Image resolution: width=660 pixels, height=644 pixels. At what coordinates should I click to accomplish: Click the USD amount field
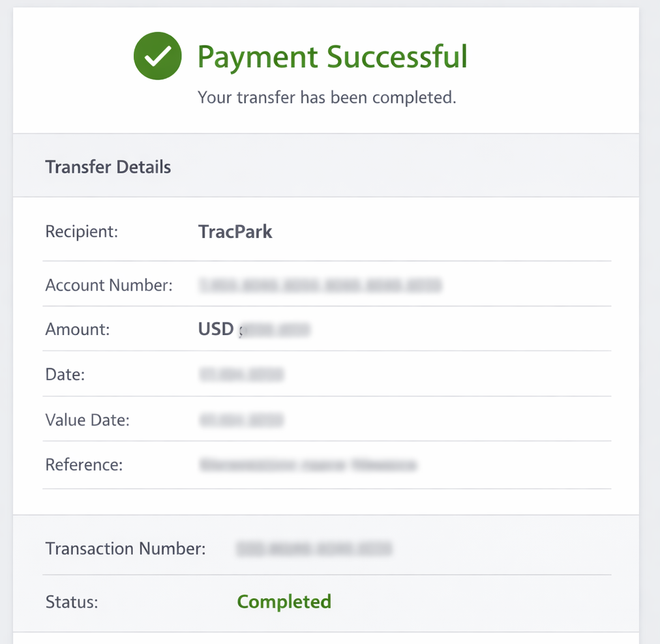pos(254,329)
